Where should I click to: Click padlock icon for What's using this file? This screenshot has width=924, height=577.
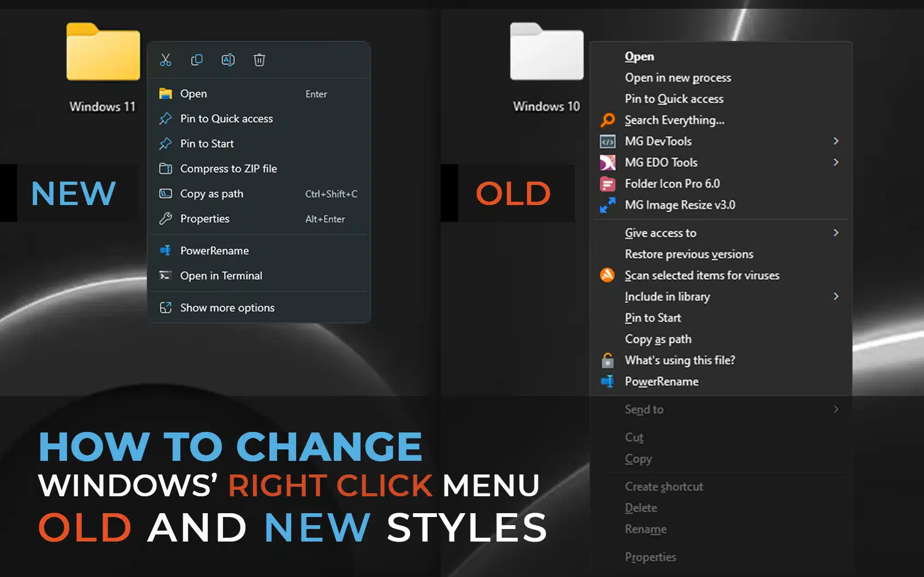608,360
